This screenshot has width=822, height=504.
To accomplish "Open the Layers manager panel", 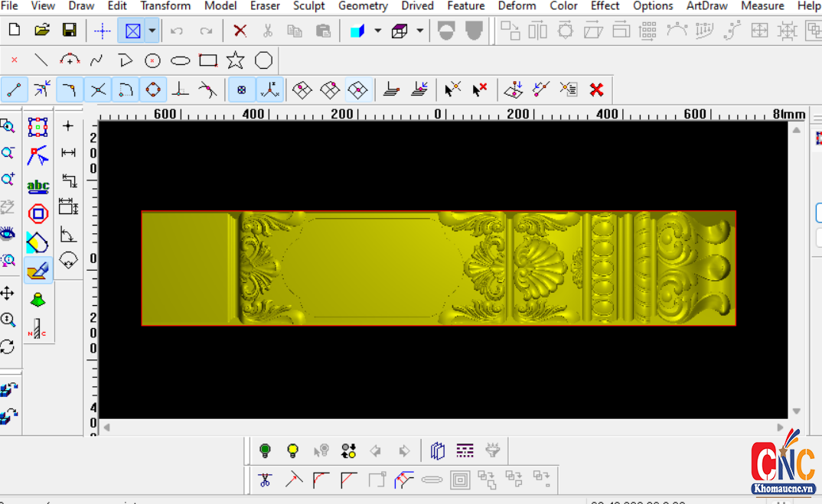I will (437, 450).
